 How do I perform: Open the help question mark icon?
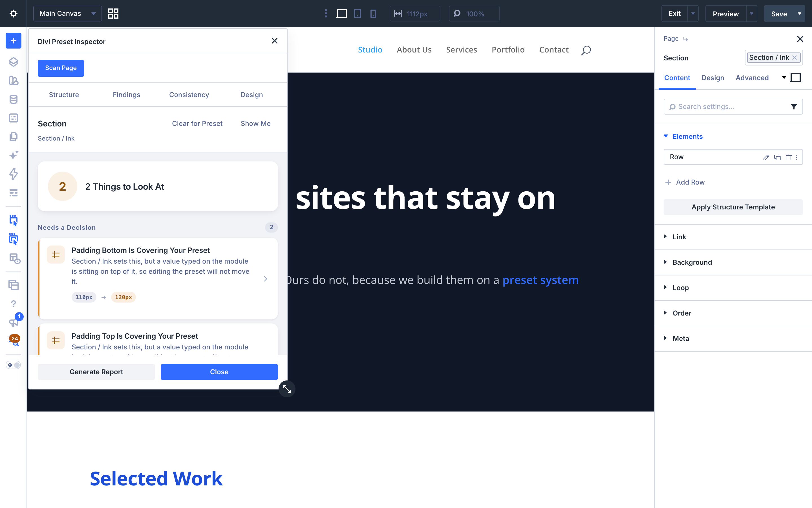[x=14, y=304]
